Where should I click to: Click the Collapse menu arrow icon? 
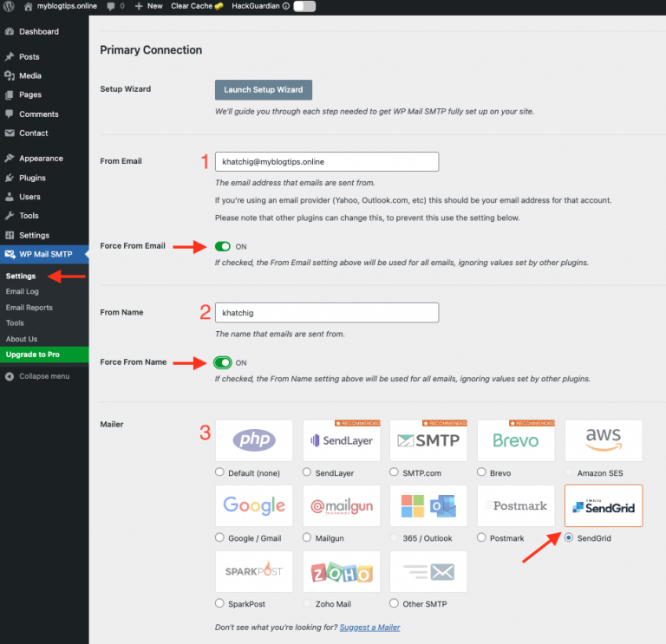10,376
